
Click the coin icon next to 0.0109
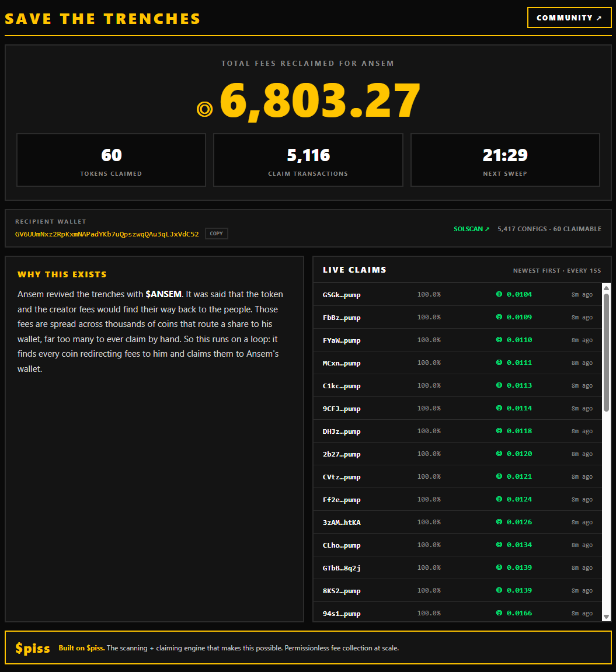[499, 316]
